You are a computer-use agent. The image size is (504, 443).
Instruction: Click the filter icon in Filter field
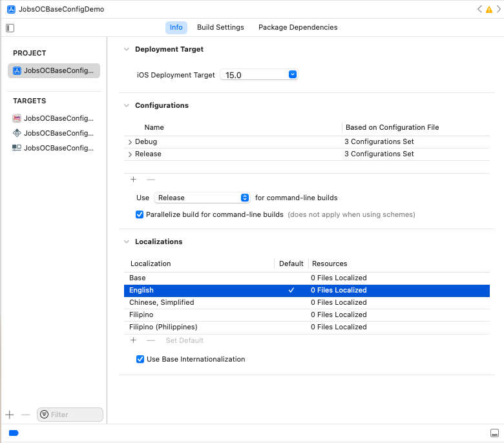[x=45, y=415]
